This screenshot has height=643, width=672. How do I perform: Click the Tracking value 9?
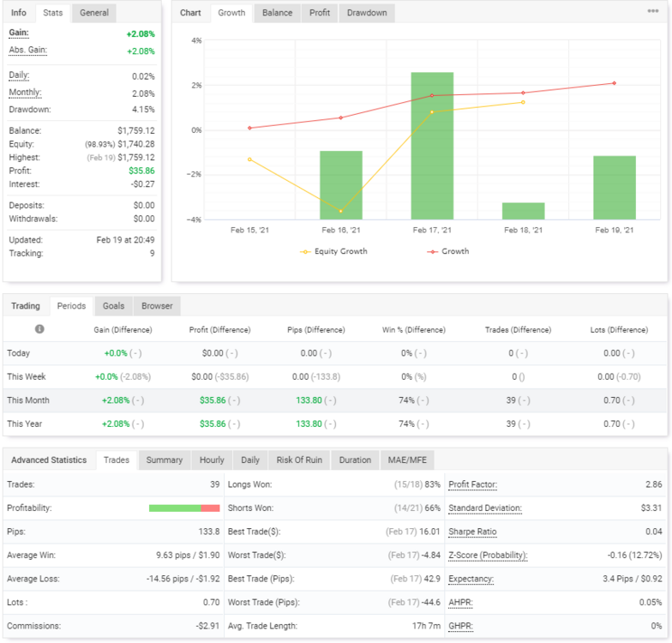[153, 254]
